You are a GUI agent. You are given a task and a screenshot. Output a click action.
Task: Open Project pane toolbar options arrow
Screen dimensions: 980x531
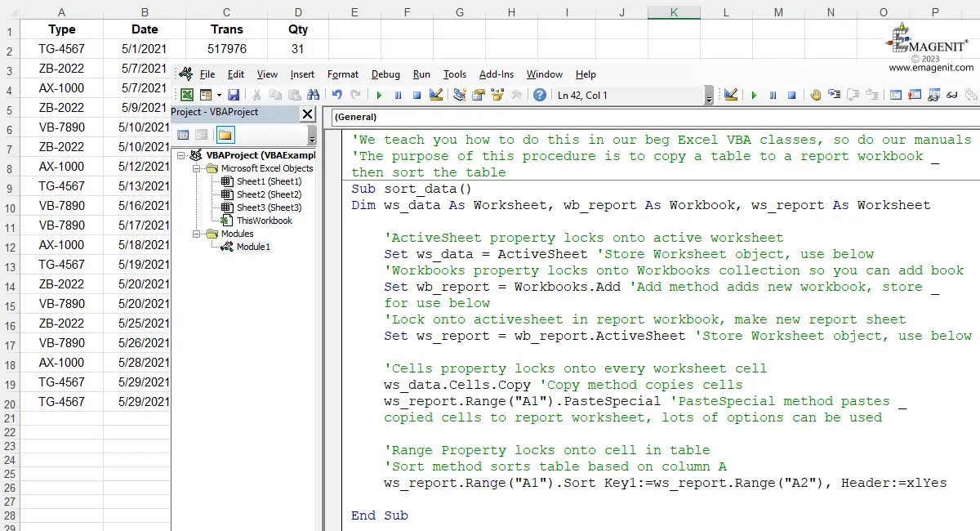[x=312, y=136]
